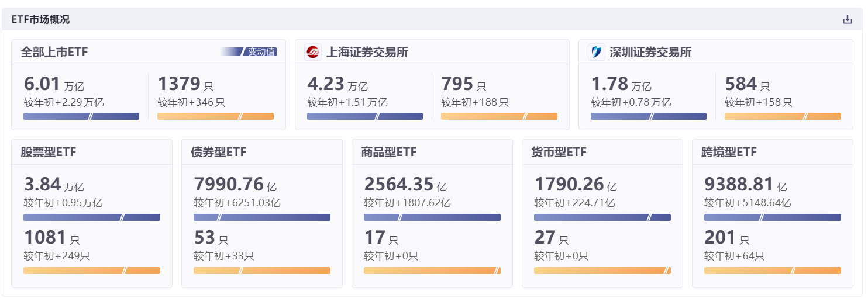This screenshot has height=298, width=868.
Task: Open the 股票型ETF card title
Action: [x=49, y=152]
